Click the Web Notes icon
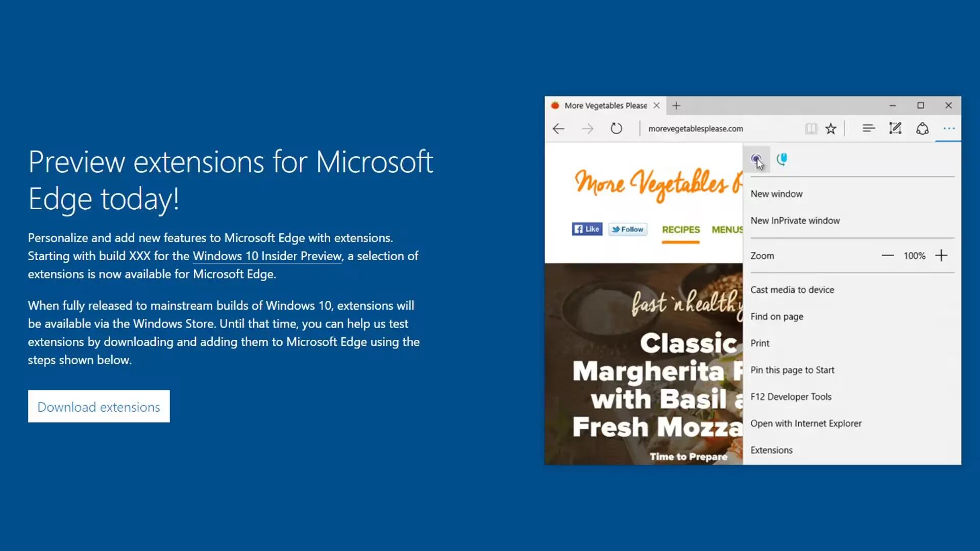This screenshot has height=551, width=980. 895,128
